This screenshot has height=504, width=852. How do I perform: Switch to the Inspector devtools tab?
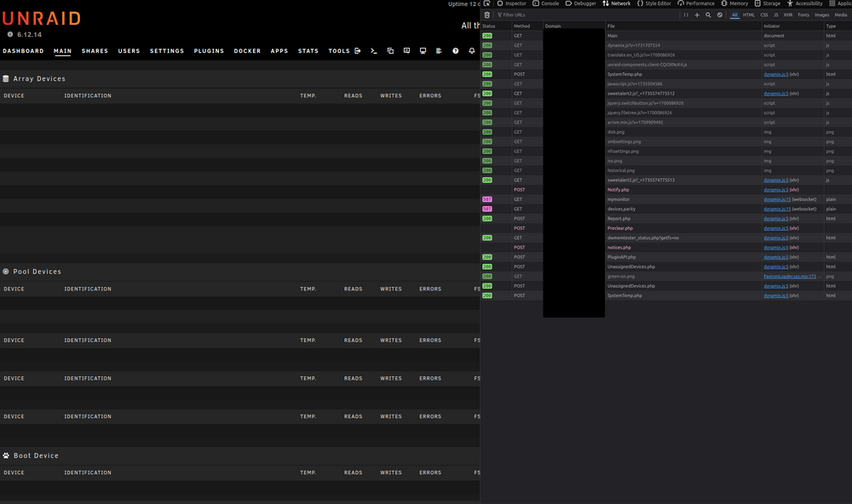pyautogui.click(x=511, y=3)
